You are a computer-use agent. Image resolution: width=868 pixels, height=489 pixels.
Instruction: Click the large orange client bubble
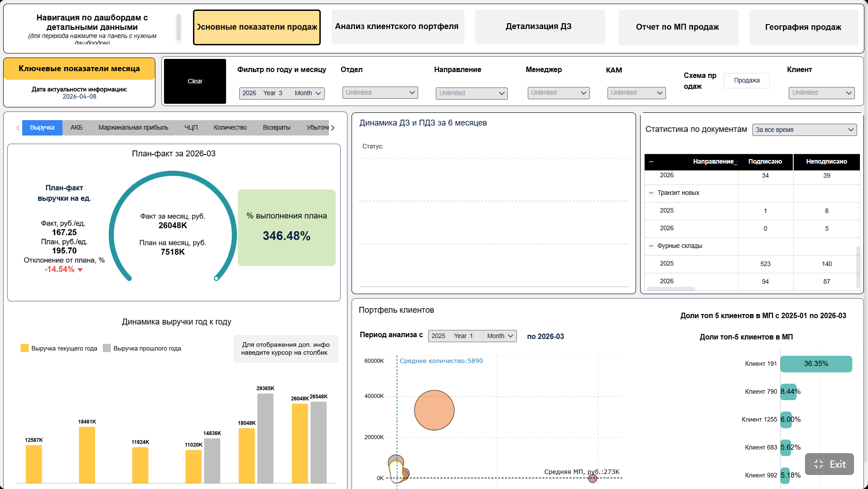434,410
